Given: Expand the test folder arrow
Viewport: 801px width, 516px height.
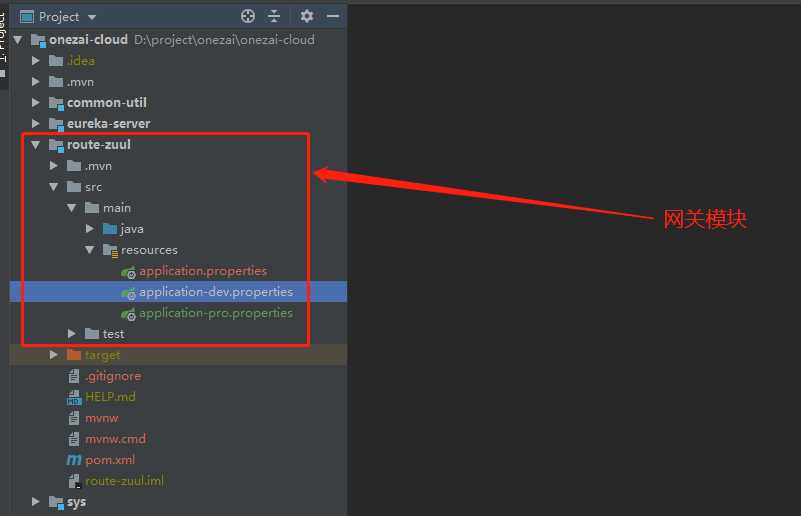Looking at the screenshot, I should [x=72, y=334].
